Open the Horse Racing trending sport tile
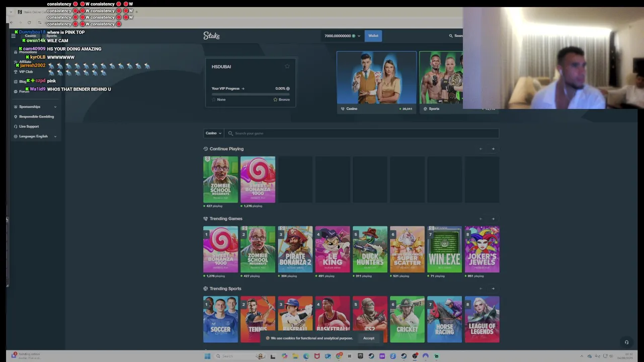Image resolution: width=644 pixels, height=362 pixels. pyautogui.click(x=444, y=319)
